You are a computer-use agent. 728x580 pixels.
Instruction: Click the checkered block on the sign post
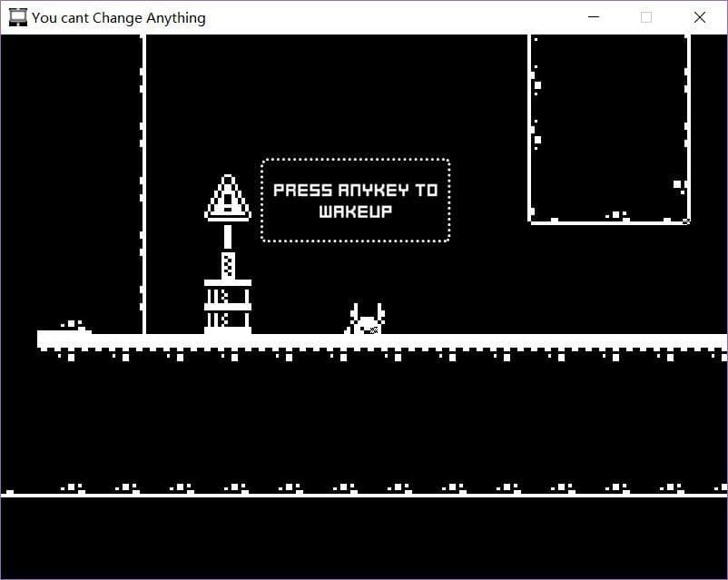228,265
